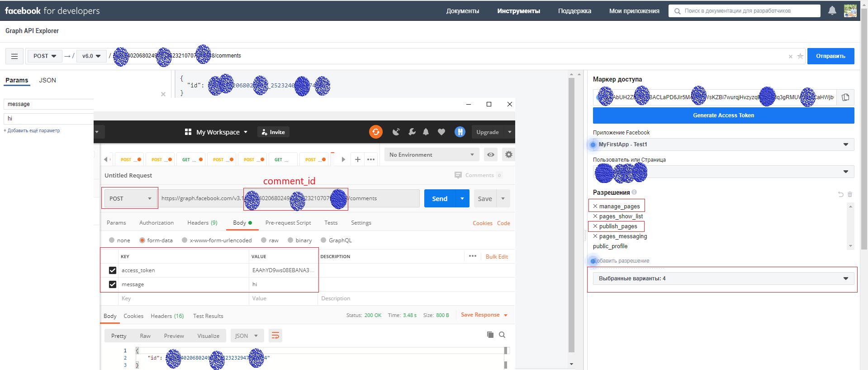The height and width of the screenshot is (370, 868).
Task: Click blue submit button in Explorer
Action: click(831, 56)
